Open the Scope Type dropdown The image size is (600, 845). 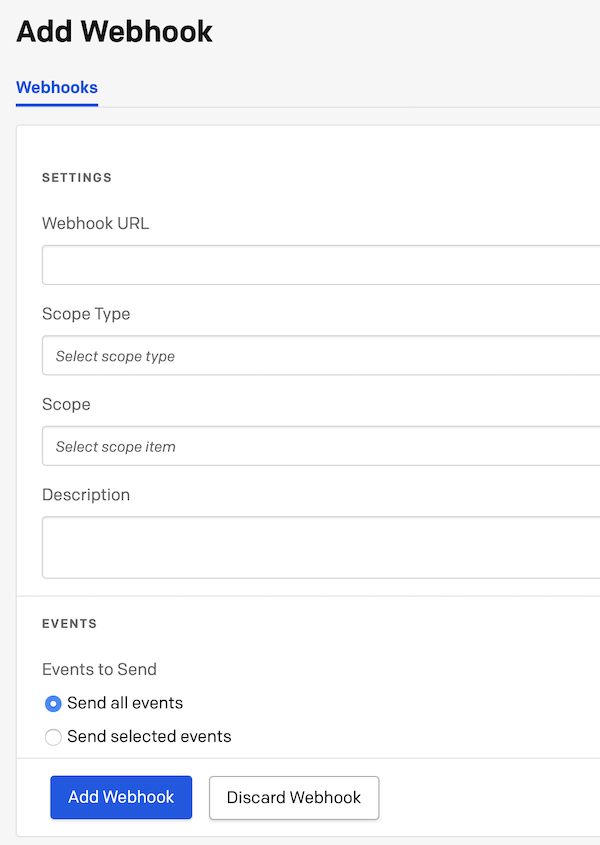pos(320,356)
